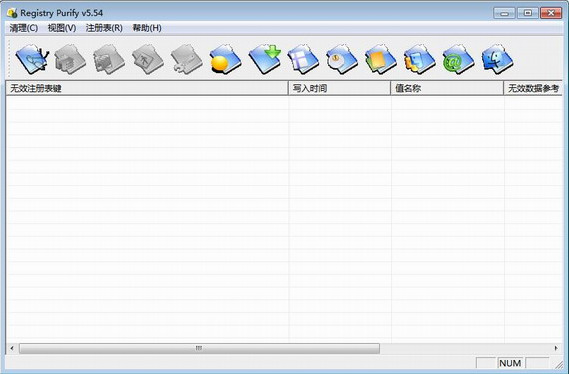Click the NUM indicator in status bar
Viewport: 570px width, 374px height.
(x=510, y=363)
